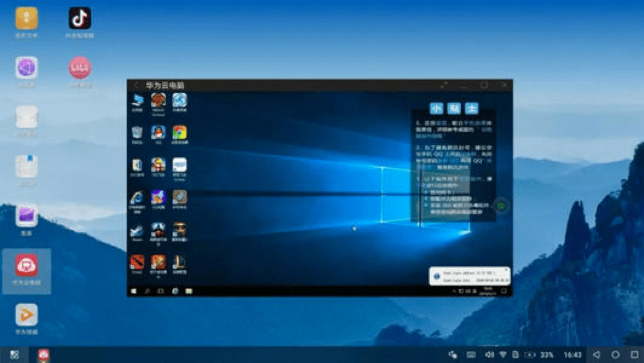Launch League of Legends icon in cloud desktop
This screenshot has width=644, height=363.
(x=180, y=261)
